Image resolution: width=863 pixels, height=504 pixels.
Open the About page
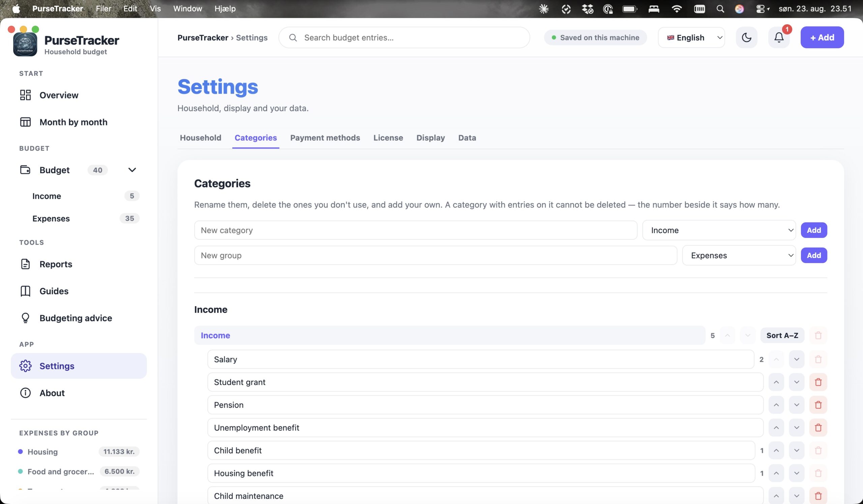79,393
